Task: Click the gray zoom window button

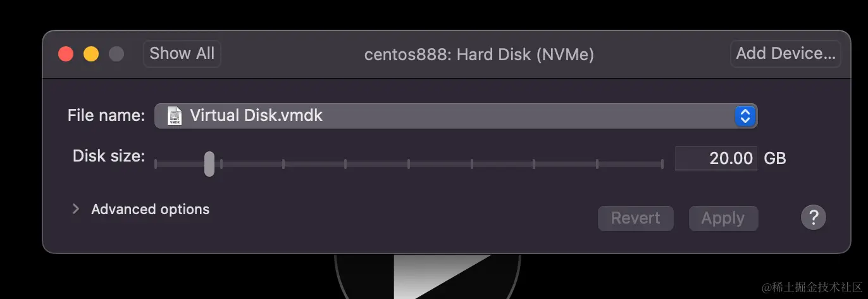Action: 116,54
